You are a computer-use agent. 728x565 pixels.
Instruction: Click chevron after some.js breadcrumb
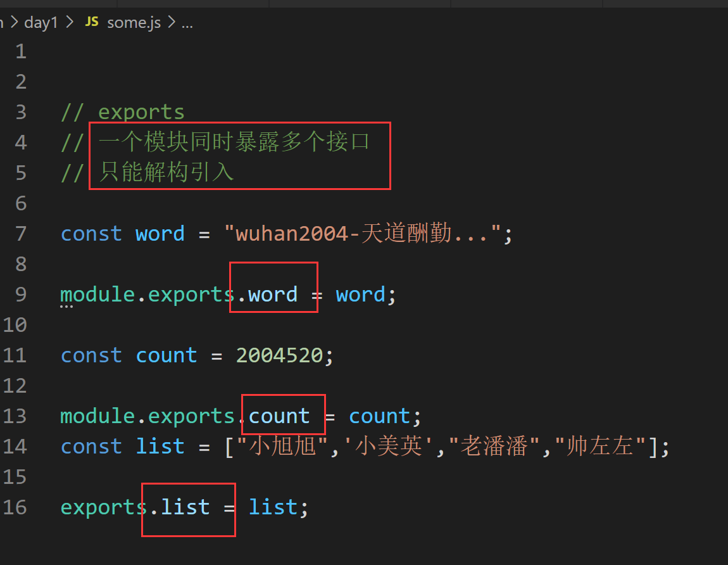172,22
